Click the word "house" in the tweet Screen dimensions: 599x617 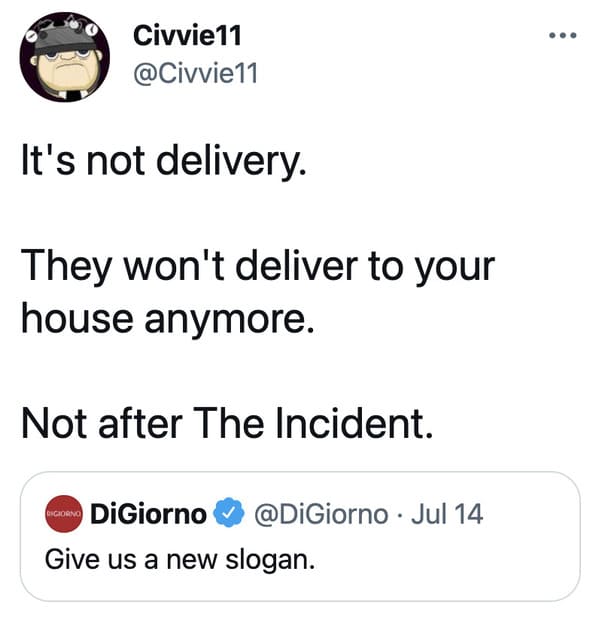pos(77,318)
